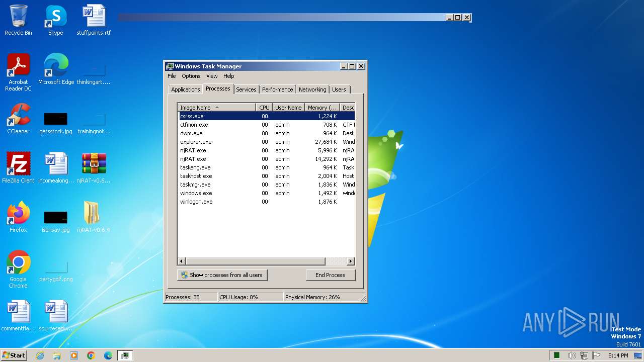Image resolution: width=644 pixels, height=362 pixels.
Task: Click the horizontal scrollbar right arrow
Action: pyautogui.click(x=351, y=261)
